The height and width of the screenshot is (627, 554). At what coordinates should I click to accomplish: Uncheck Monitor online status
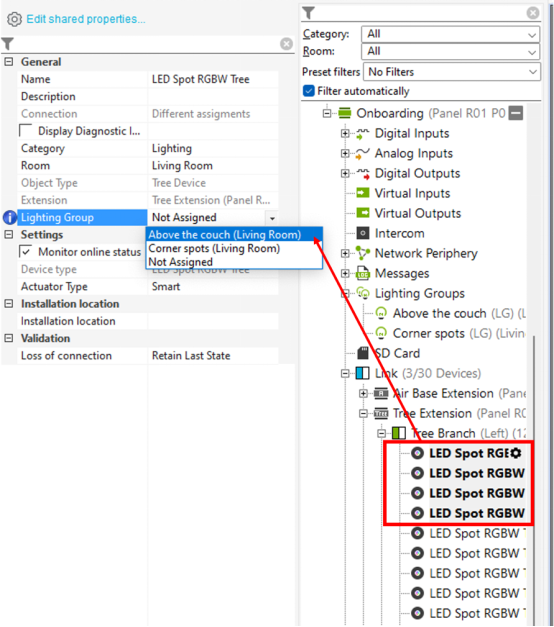[x=26, y=252]
